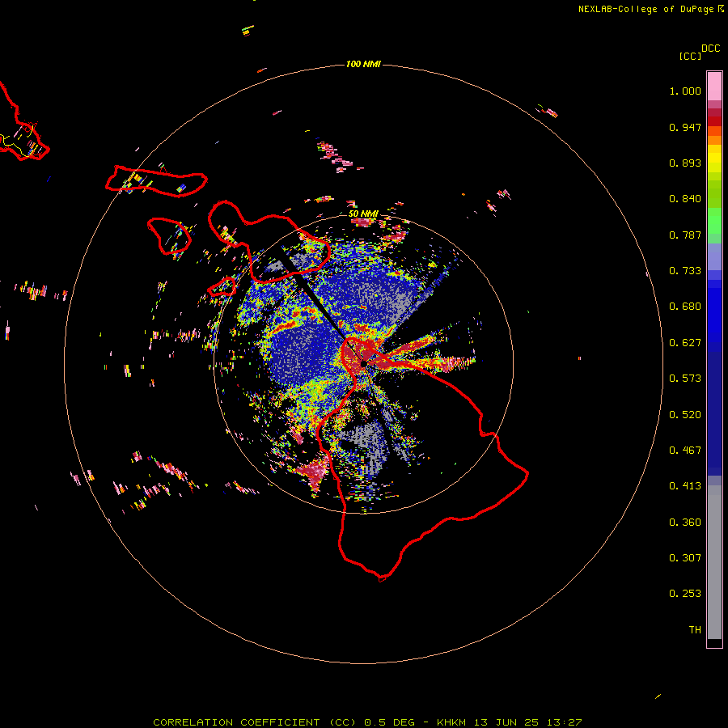Select the 0.360 legend value

tap(685, 523)
